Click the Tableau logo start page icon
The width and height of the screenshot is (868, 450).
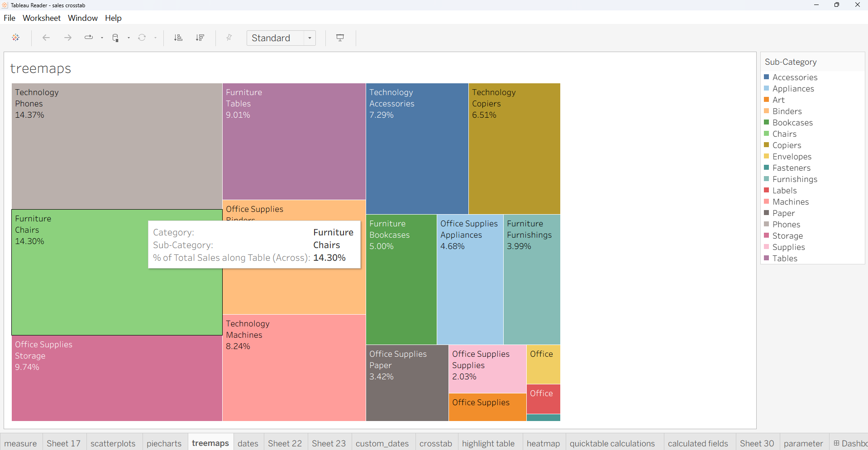[16, 38]
